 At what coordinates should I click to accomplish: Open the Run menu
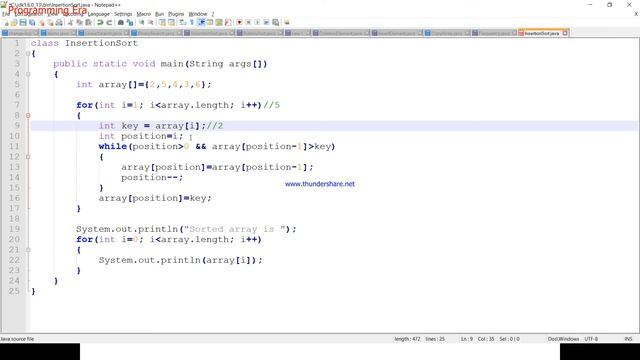[x=159, y=14]
